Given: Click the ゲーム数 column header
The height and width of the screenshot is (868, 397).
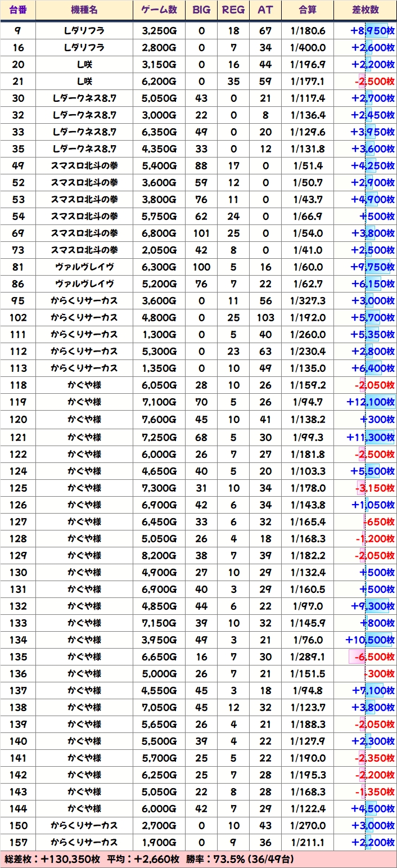Looking at the screenshot, I should 159,10.
